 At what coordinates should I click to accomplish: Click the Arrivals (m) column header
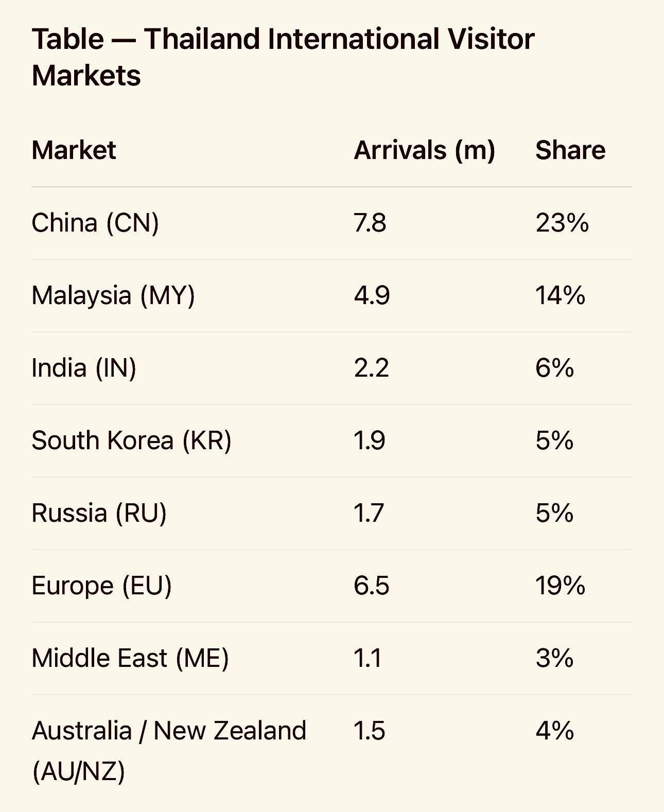tap(424, 150)
